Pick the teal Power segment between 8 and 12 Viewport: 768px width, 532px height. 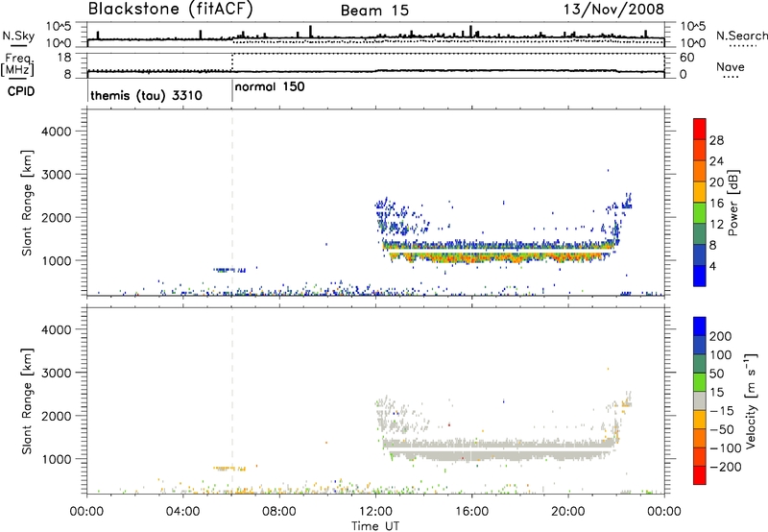pyautogui.click(x=700, y=233)
